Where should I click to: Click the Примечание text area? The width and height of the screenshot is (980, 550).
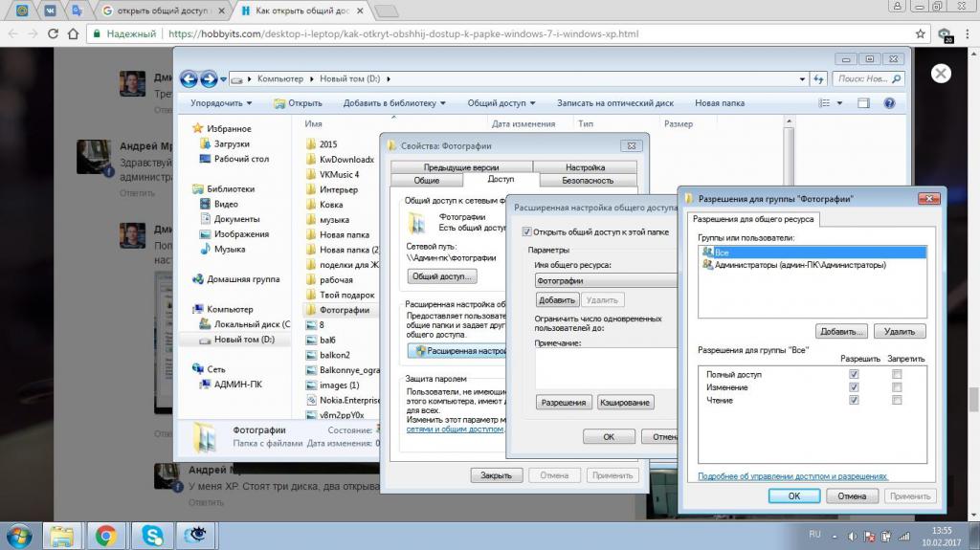click(x=606, y=368)
